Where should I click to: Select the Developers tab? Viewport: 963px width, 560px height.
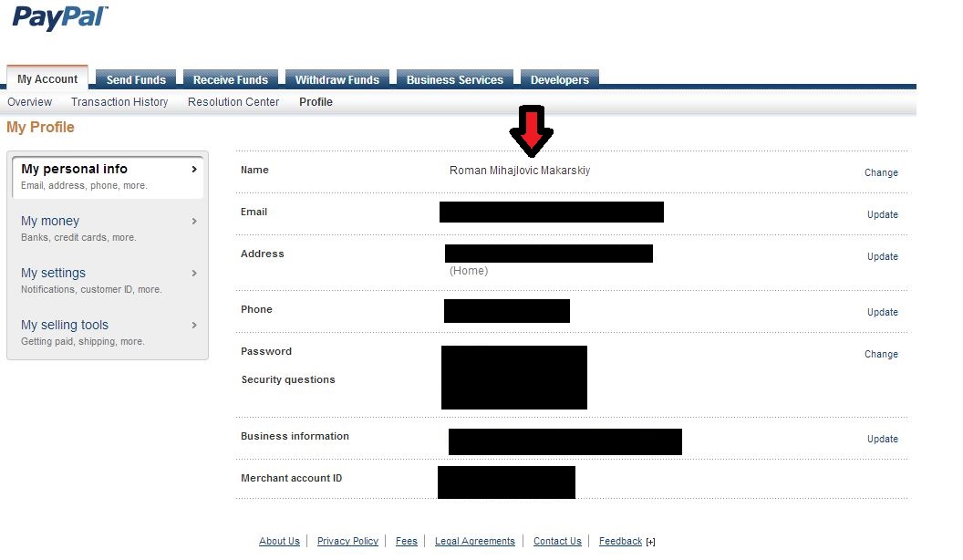point(560,80)
